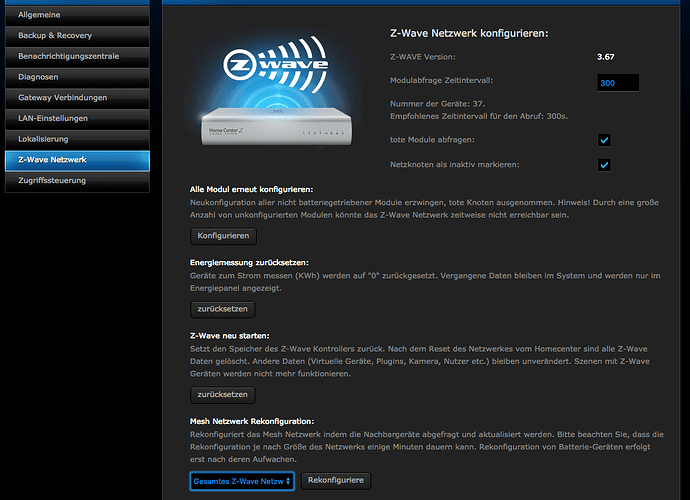Open Backup & Recovery section
This screenshot has width=690, height=500.
tap(77, 36)
